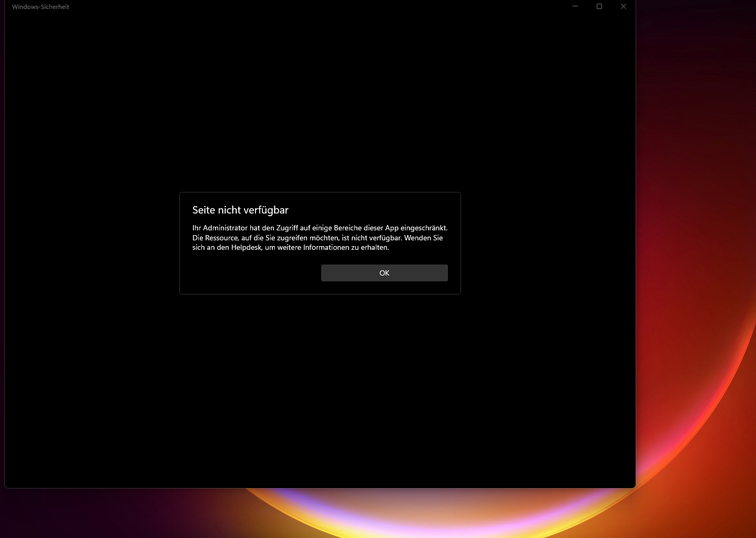Confirm the 'Seite nicht verfügbar' dialog with OK
Screen dimensions: 756x538
384,273
